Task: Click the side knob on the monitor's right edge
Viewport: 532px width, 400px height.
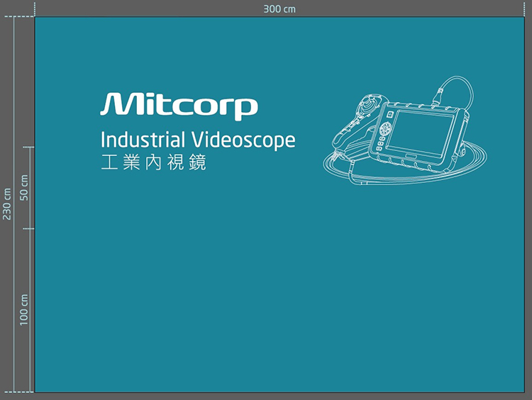Action: pyautogui.click(x=461, y=150)
